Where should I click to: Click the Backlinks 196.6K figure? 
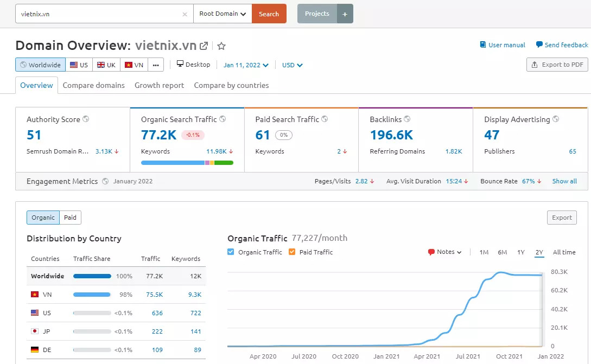coord(391,135)
